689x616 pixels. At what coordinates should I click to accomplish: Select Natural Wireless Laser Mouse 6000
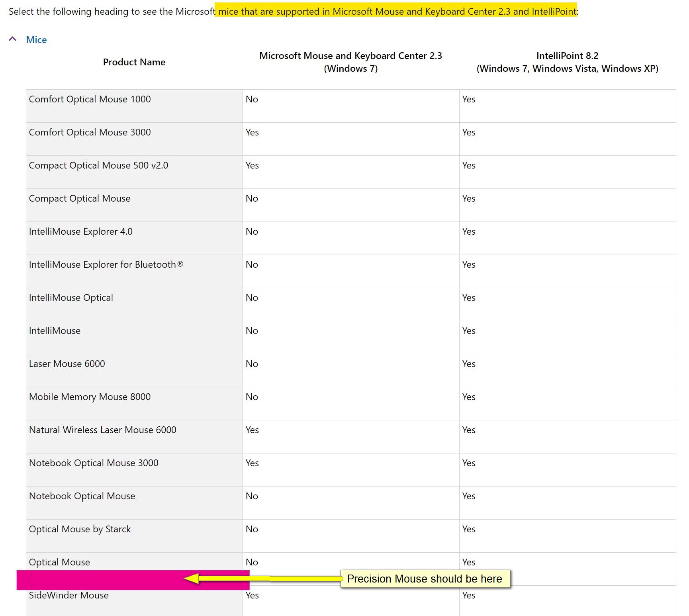coord(134,437)
